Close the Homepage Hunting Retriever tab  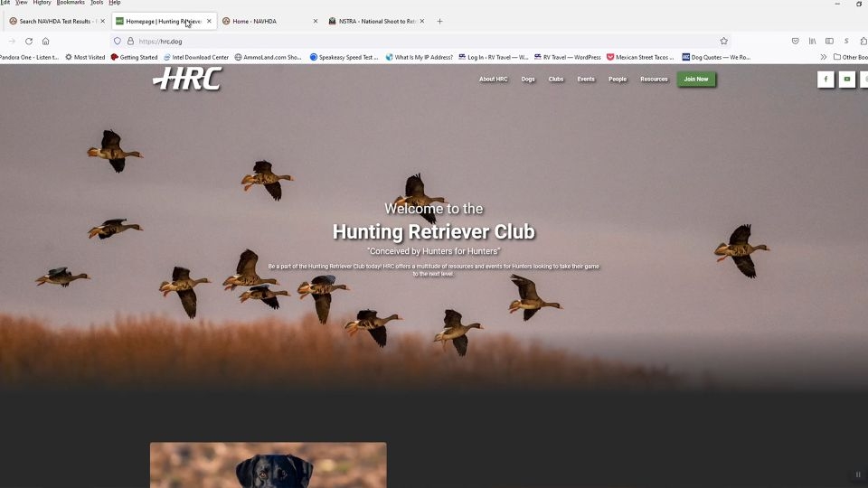[x=209, y=21]
